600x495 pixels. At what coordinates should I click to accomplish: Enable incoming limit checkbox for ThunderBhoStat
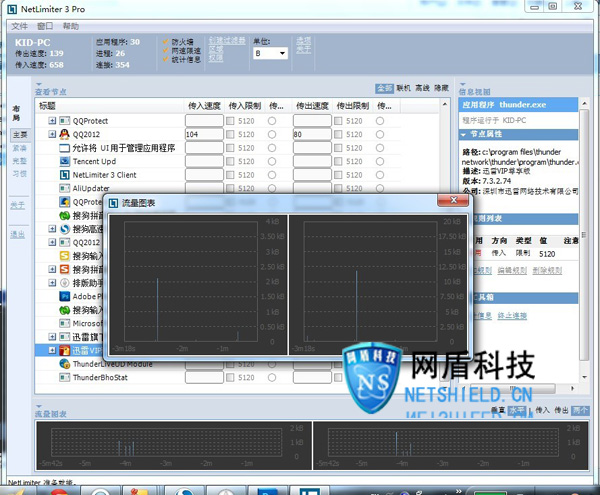point(230,377)
